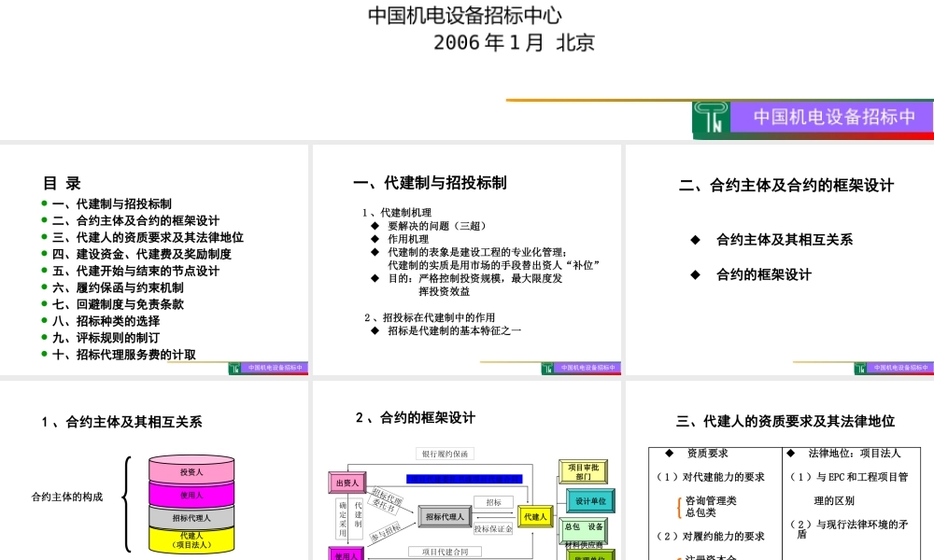This screenshot has height=560, width=934.
Task: Click the bullet 合约的框架设计 on slide 二
Action: click(764, 274)
